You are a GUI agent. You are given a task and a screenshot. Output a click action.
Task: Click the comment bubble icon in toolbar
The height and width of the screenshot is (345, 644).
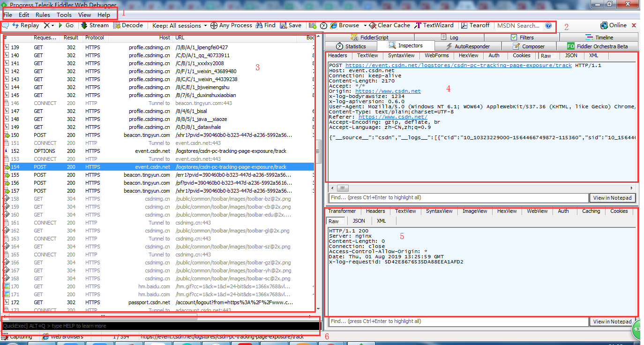[6, 25]
